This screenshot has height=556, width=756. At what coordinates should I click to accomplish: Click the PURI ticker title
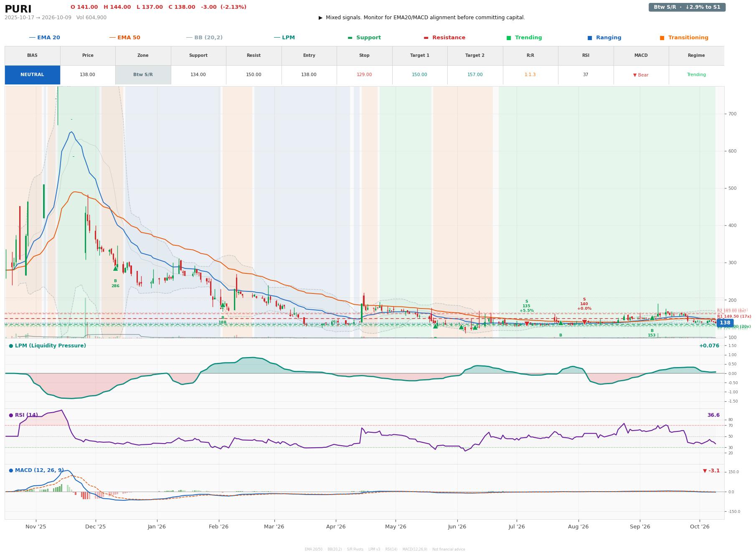pyautogui.click(x=18, y=9)
